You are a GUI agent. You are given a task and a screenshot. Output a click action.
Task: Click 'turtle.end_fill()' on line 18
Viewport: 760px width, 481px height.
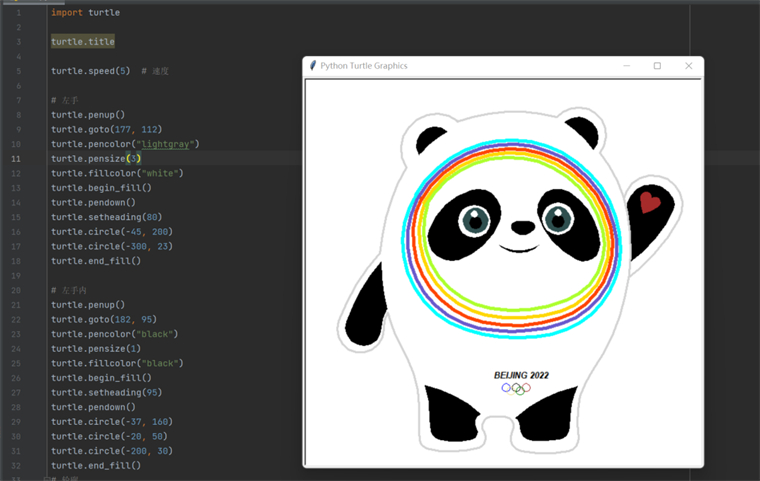click(x=96, y=261)
